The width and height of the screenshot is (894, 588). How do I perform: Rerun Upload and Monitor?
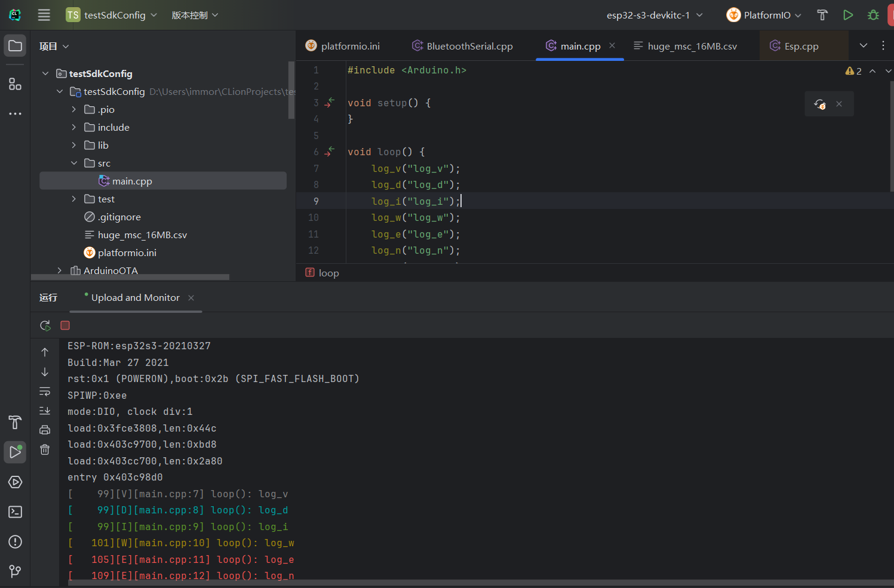click(45, 325)
